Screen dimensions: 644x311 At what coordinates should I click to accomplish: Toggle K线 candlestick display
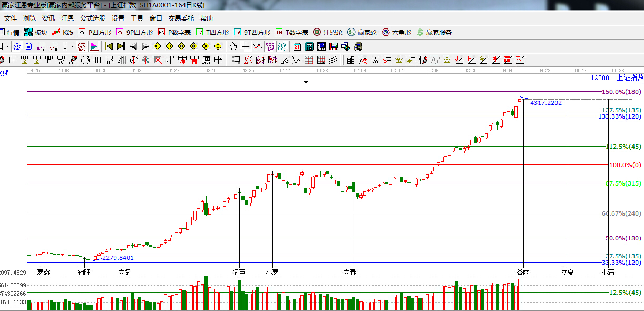(63, 33)
